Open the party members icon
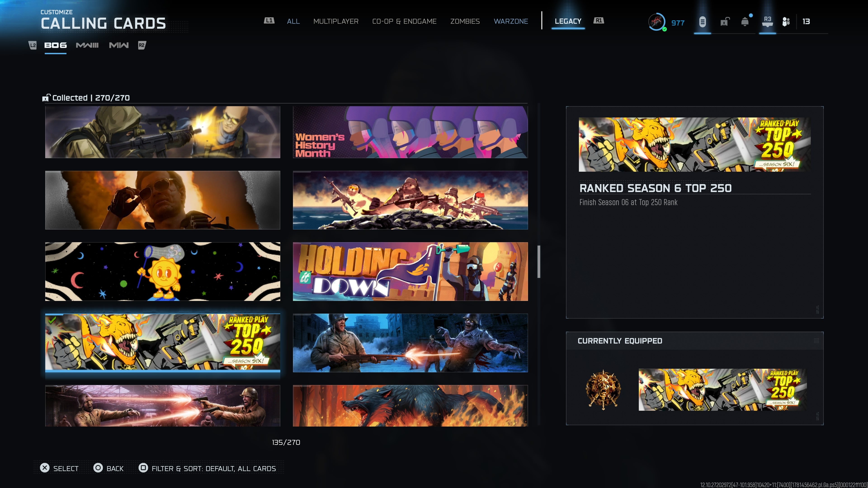 (x=786, y=22)
